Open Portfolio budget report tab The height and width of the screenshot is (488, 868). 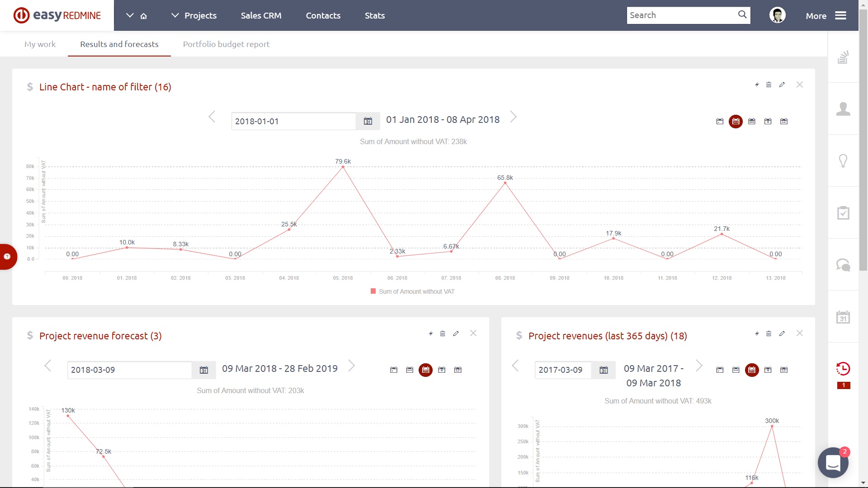[226, 44]
